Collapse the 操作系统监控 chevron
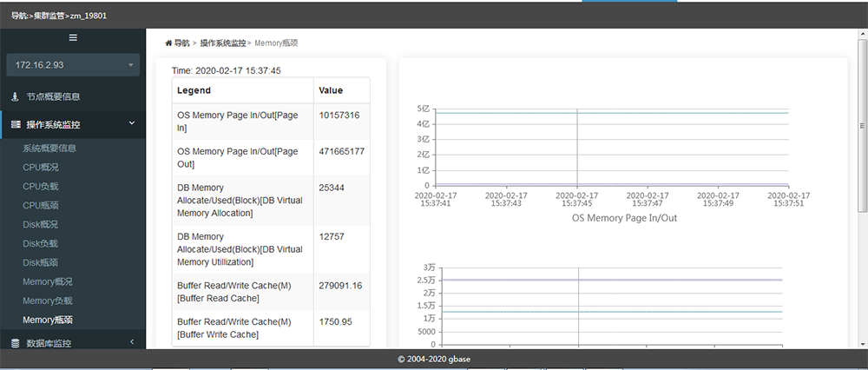Viewport: 868px width, 370px height. point(132,123)
